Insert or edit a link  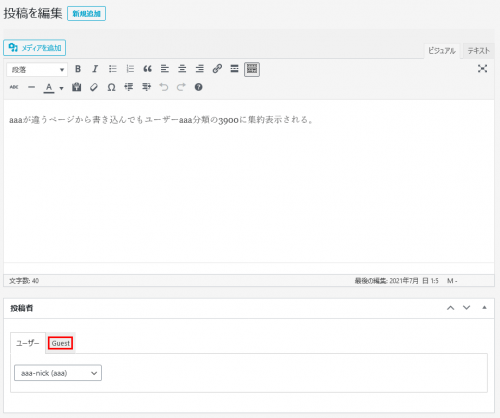pos(217,69)
